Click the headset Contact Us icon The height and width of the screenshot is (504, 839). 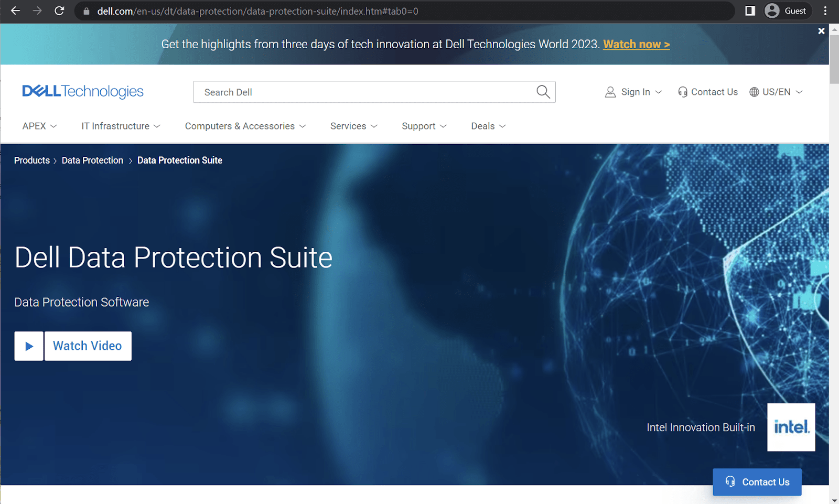[683, 92]
